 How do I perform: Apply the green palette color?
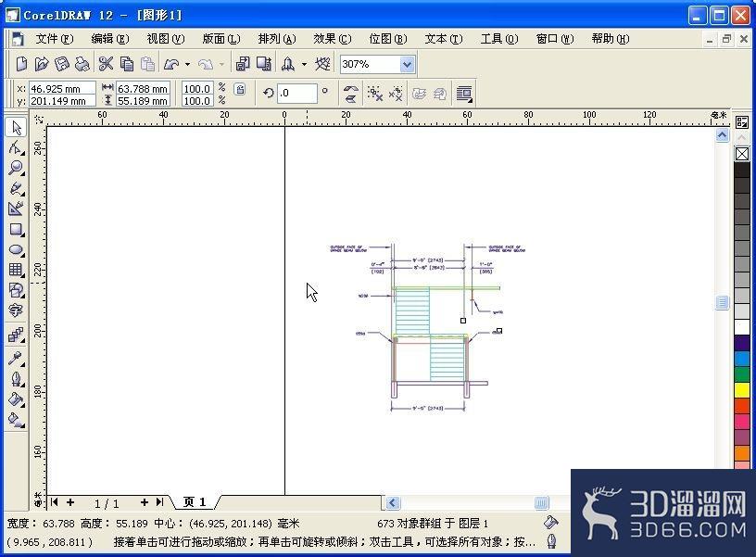pos(742,374)
